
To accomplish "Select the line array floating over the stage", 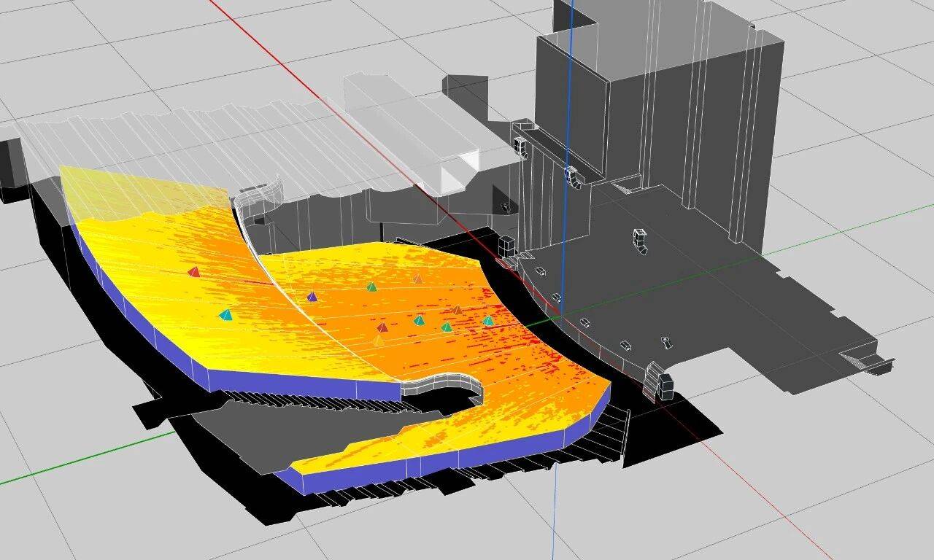I will [640, 241].
